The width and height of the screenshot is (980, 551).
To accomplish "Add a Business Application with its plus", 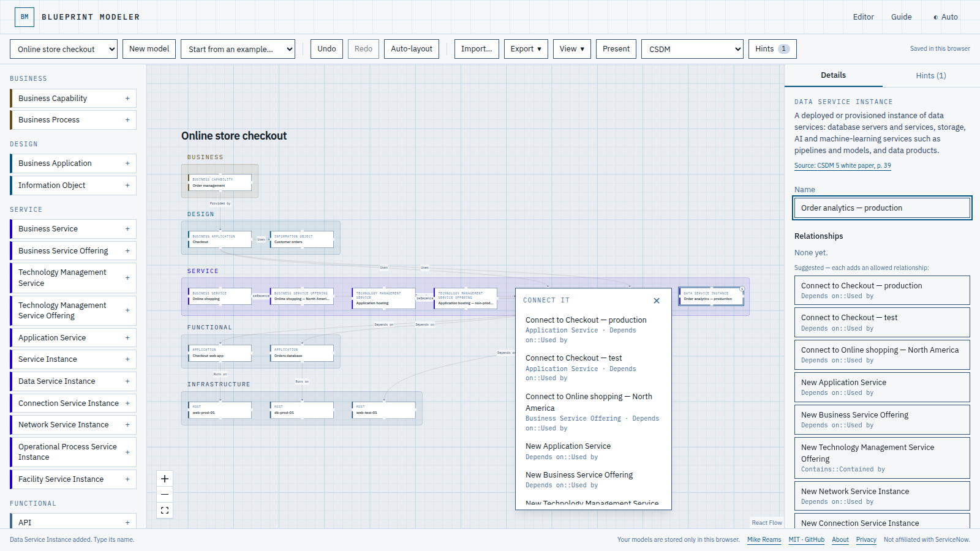I will pyautogui.click(x=127, y=163).
